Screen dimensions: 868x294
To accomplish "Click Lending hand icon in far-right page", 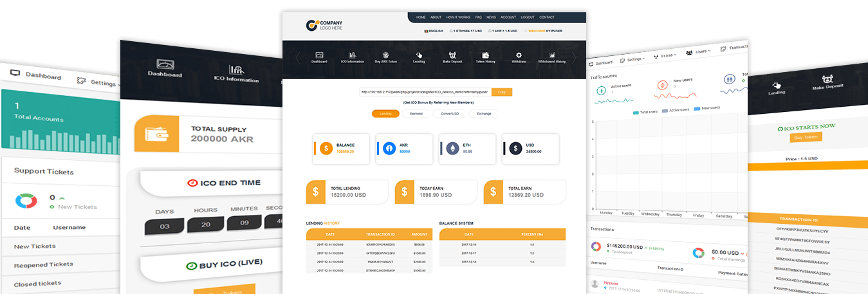I will (x=777, y=85).
